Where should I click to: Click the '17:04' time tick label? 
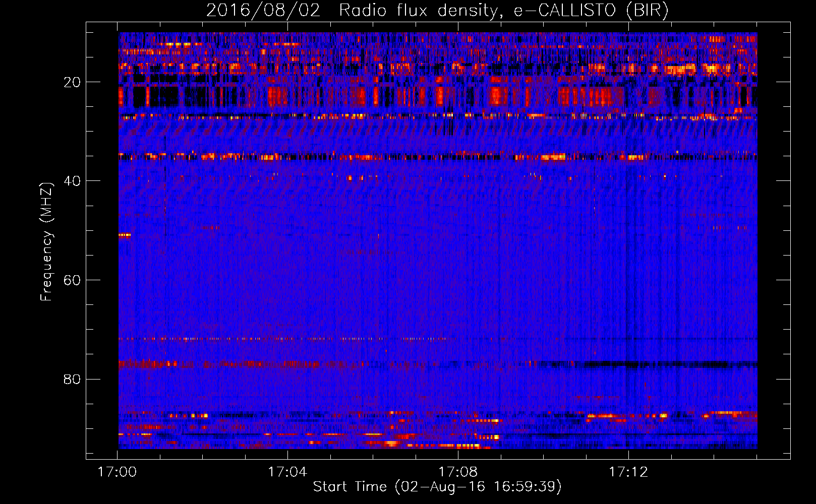pos(287,472)
